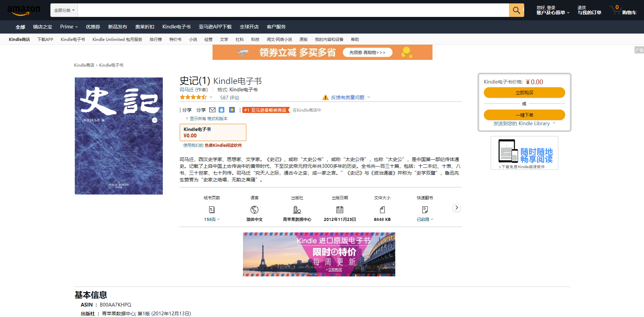This screenshot has width=644, height=317.
Task: Click the Amazon logo
Action: (x=24, y=10)
